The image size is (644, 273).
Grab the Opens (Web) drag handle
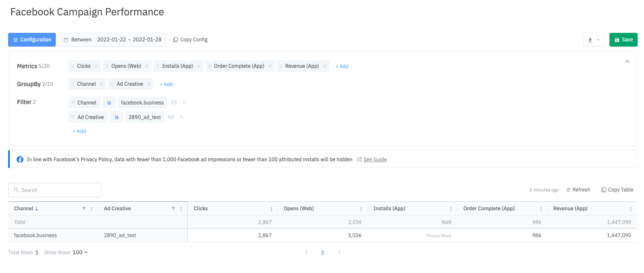(107, 66)
